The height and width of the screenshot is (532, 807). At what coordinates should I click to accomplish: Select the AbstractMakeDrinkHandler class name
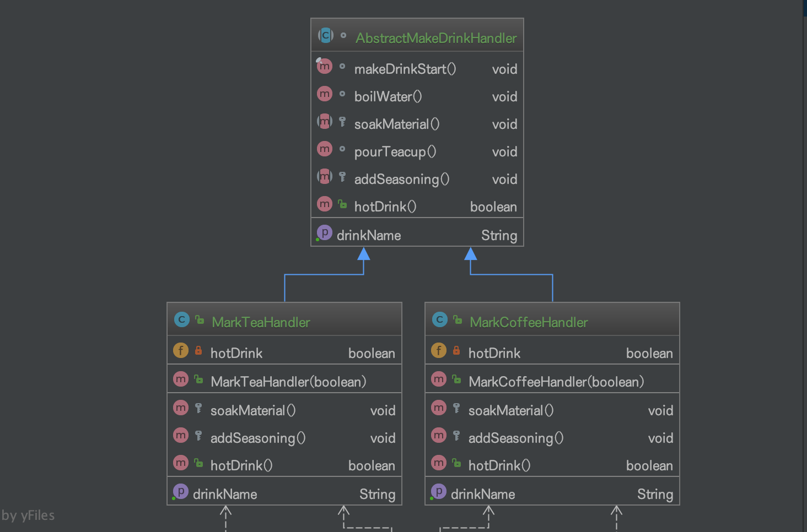pyautogui.click(x=436, y=38)
